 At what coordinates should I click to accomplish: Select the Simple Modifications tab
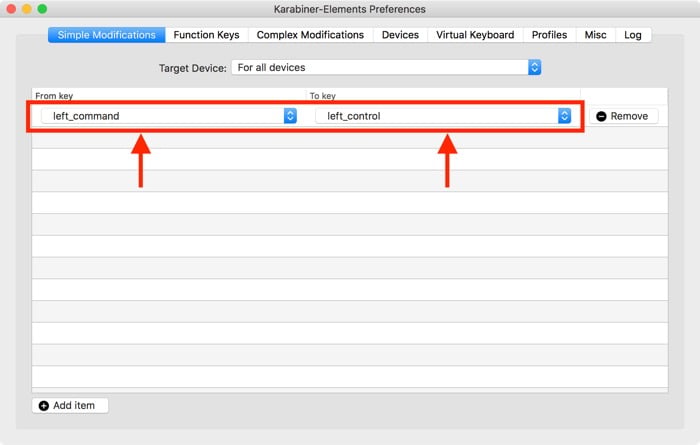[107, 35]
